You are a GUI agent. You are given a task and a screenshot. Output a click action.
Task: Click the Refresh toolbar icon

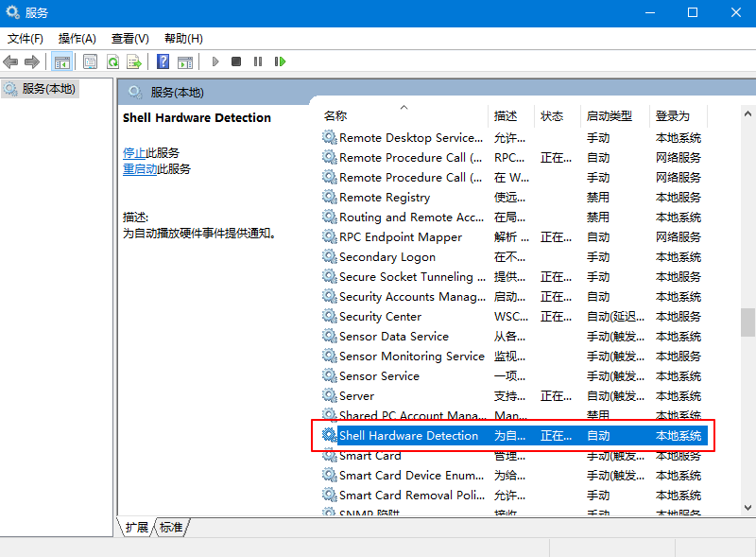click(112, 61)
